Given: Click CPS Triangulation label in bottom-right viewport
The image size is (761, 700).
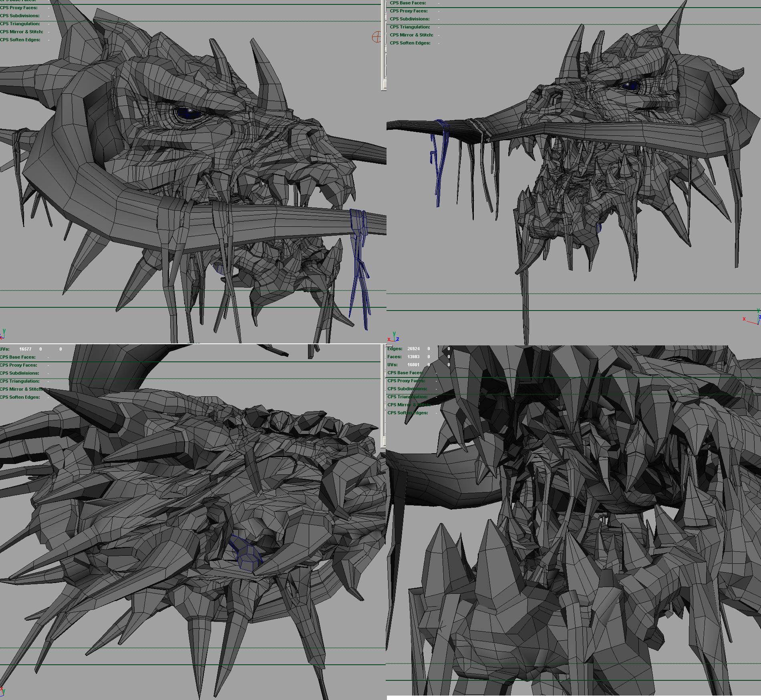Looking at the screenshot, I should [407, 397].
